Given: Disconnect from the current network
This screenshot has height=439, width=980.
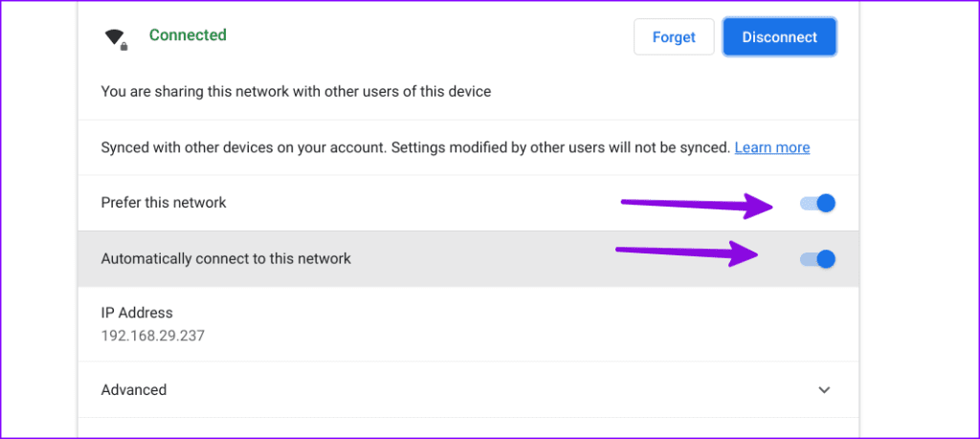Looking at the screenshot, I should point(779,37).
